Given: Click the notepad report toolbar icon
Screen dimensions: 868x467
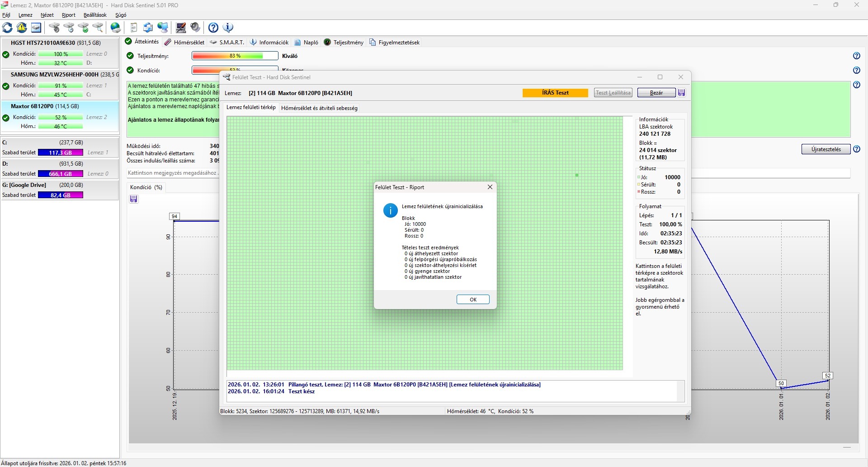Looking at the screenshot, I should [134, 28].
